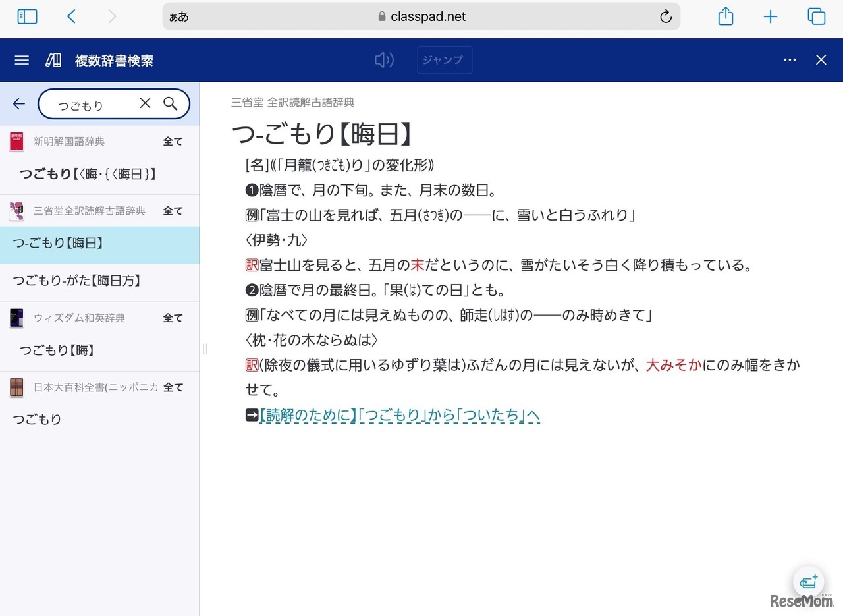Tap the Safari share icon
Image resolution: width=843 pixels, height=616 pixels.
coord(725,16)
